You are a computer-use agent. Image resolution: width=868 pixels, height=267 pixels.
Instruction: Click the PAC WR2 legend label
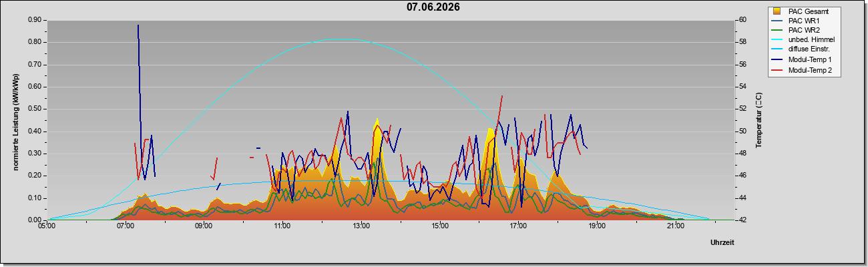(x=804, y=30)
